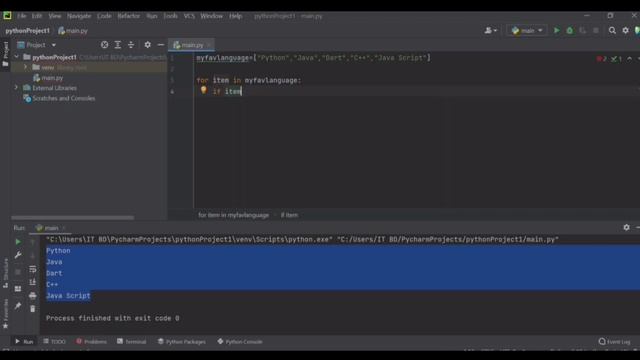Toggle soft-wrap in Run console
The height and width of the screenshot is (360, 640).
point(33,269)
